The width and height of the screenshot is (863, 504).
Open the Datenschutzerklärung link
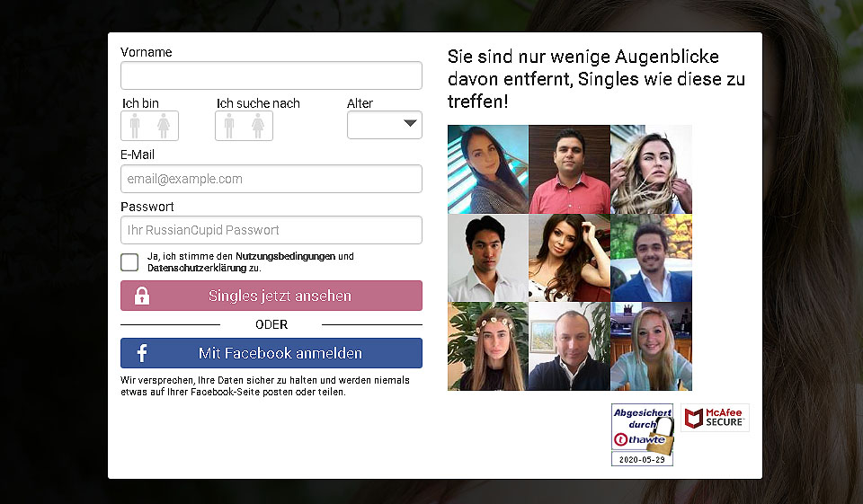click(197, 268)
